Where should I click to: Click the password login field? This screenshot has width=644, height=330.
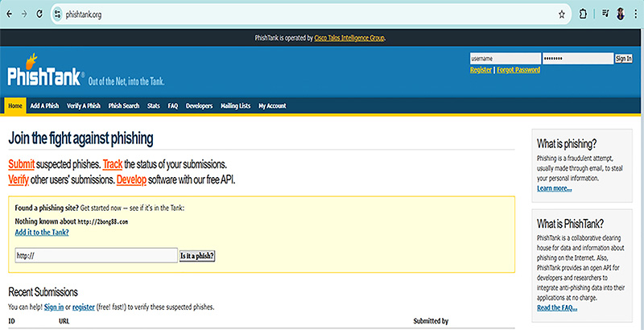[x=578, y=59]
